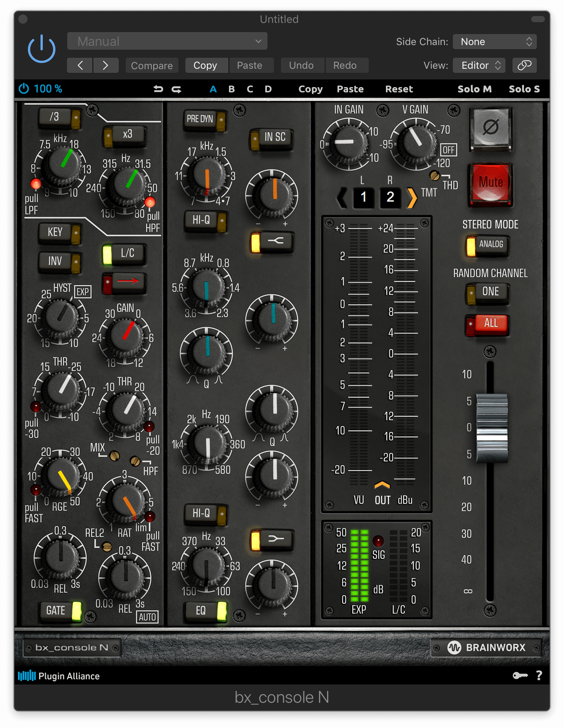564x728 pixels.
Task: Click the Compare button
Action: click(152, 65)
